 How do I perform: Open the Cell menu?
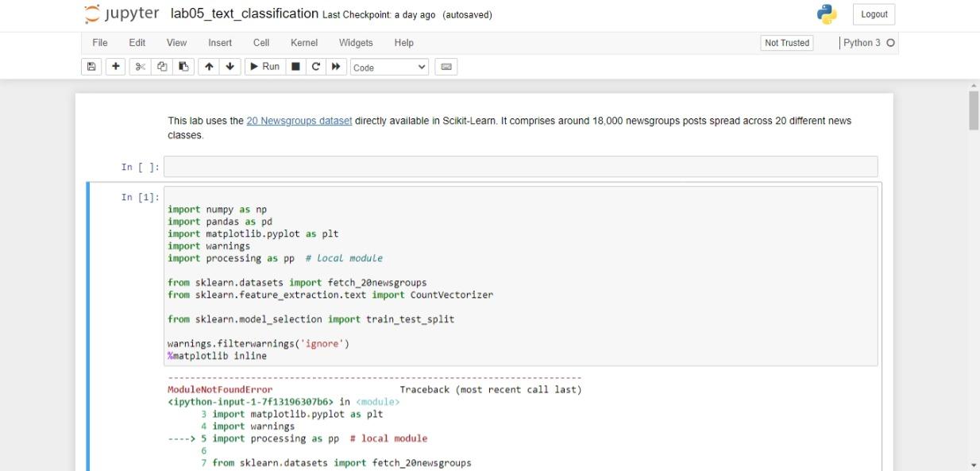coord(261,43)
